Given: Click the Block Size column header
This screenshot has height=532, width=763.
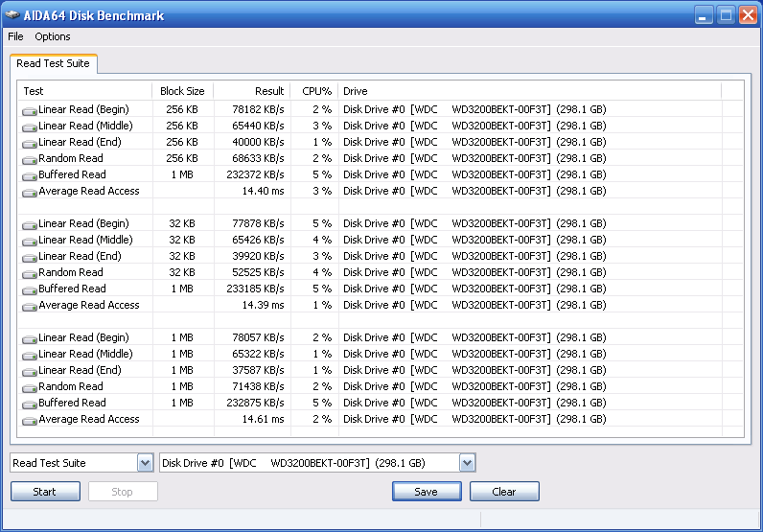Looking at the screenshot, I should tap(182, 91).
